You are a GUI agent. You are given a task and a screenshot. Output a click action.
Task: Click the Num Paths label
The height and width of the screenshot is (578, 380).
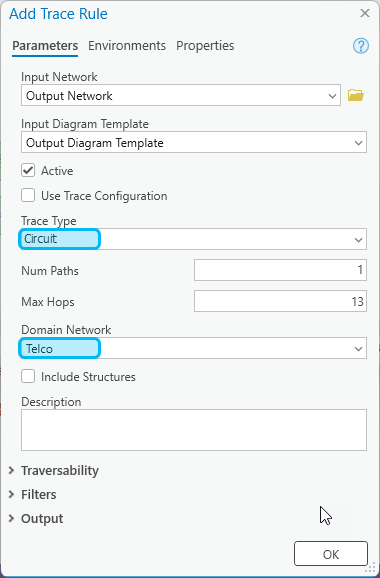[x=50, y=271]
